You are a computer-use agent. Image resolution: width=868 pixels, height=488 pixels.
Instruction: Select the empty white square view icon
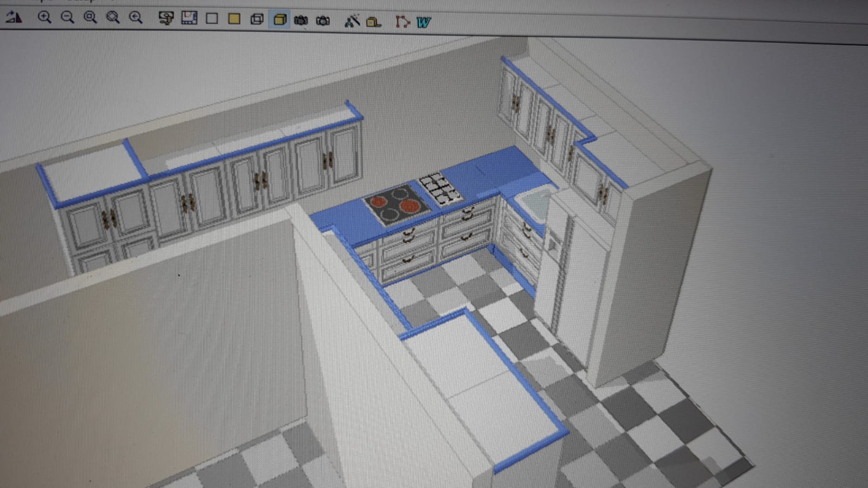pyautogui.click(x=212, y=18)
